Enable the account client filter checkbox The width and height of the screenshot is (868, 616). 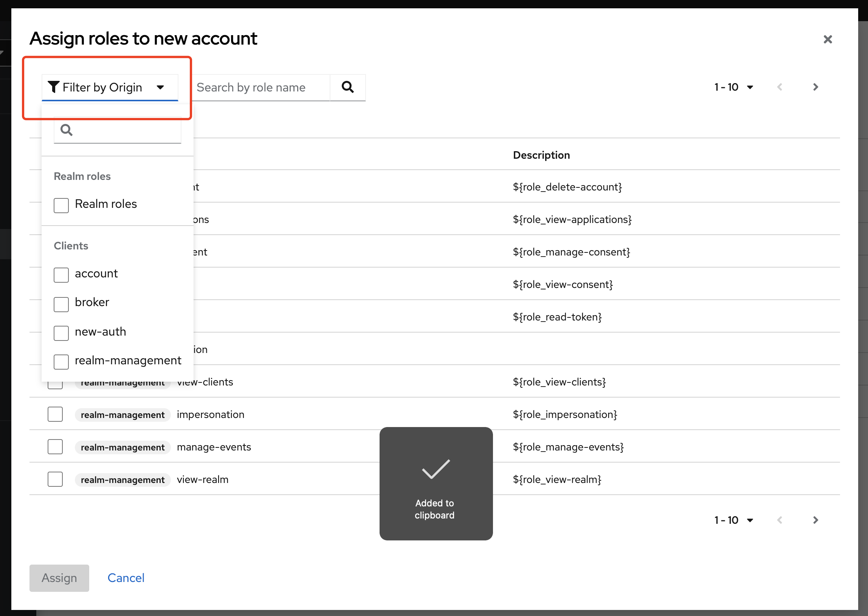(x=61, y=275)
